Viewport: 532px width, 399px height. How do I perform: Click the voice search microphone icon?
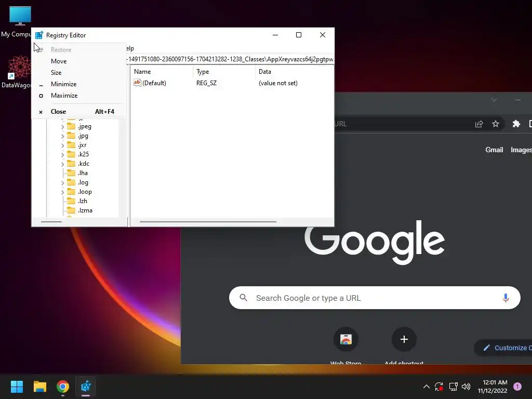click(x=506, y=298)
